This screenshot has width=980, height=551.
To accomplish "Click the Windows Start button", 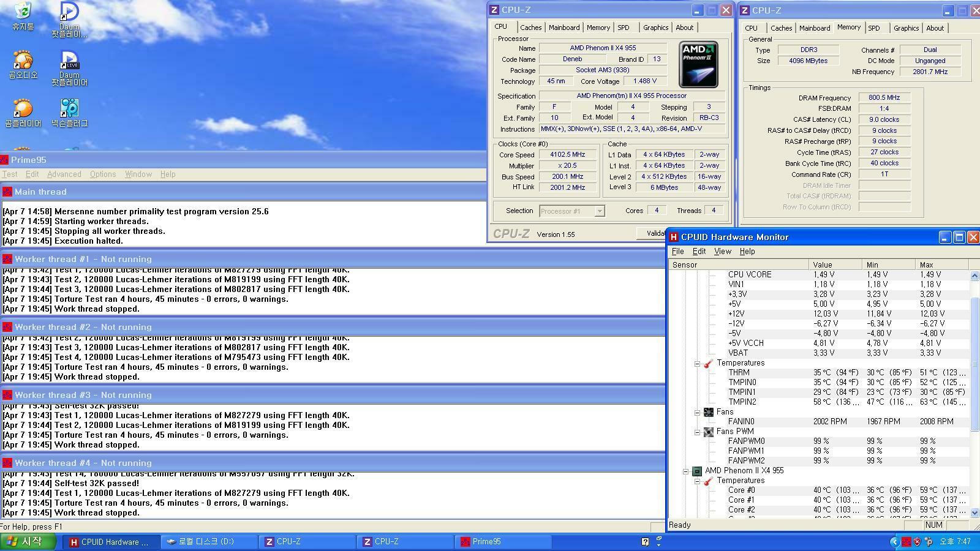I will point(28,541).
